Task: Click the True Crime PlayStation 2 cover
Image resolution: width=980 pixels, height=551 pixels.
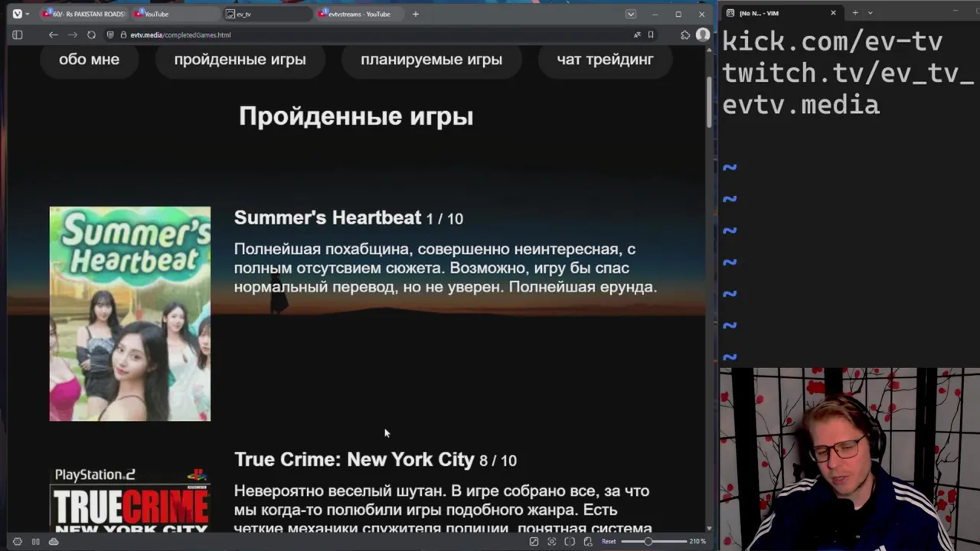Action: click(130, 500)
